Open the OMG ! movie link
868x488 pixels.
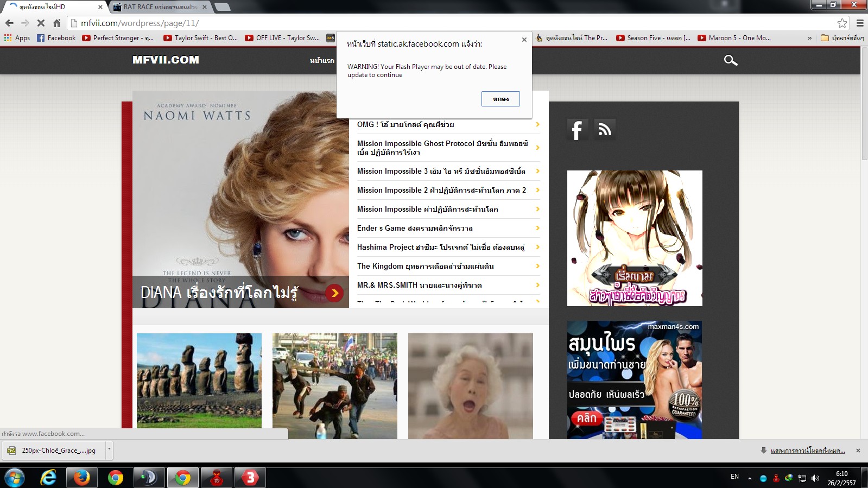[x=406, y=124]
